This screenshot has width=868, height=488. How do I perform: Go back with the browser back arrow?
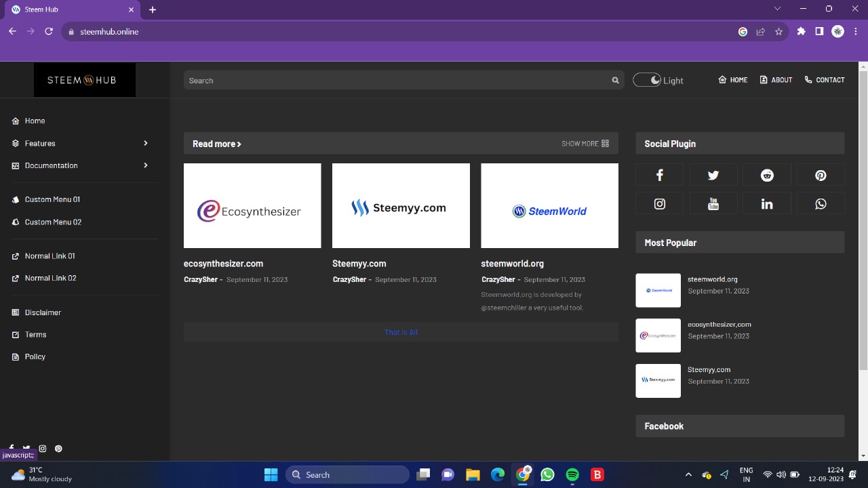(12, 31)
